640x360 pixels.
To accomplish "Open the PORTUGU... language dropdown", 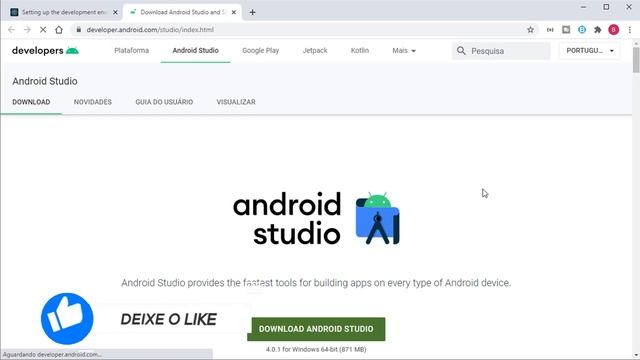I will (590, 51).
